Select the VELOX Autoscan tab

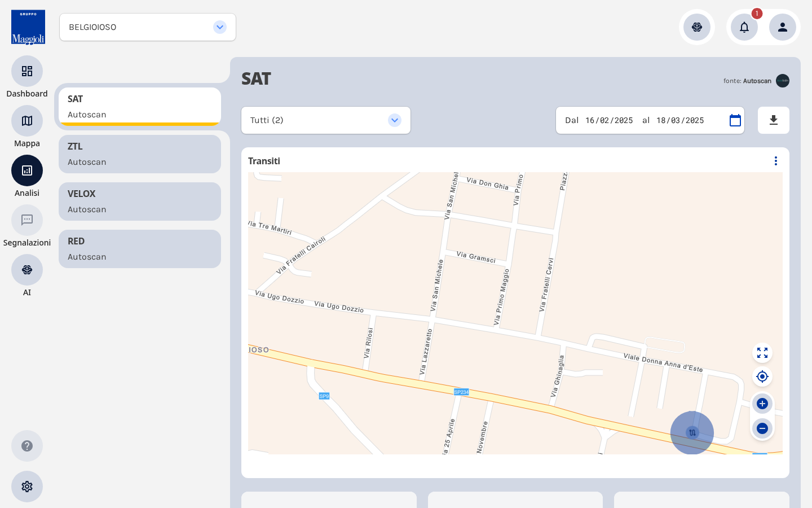tap(140, 202)
